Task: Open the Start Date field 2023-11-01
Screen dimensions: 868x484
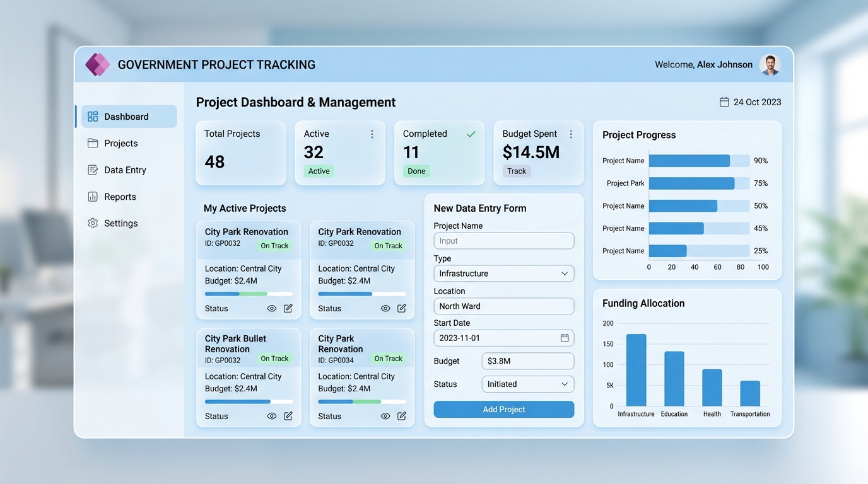Action: coord(504,338)
